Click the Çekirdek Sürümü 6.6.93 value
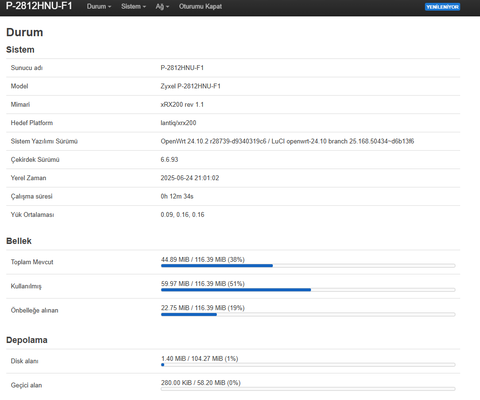This screenshot has width=480, height=400. [169, 160]
